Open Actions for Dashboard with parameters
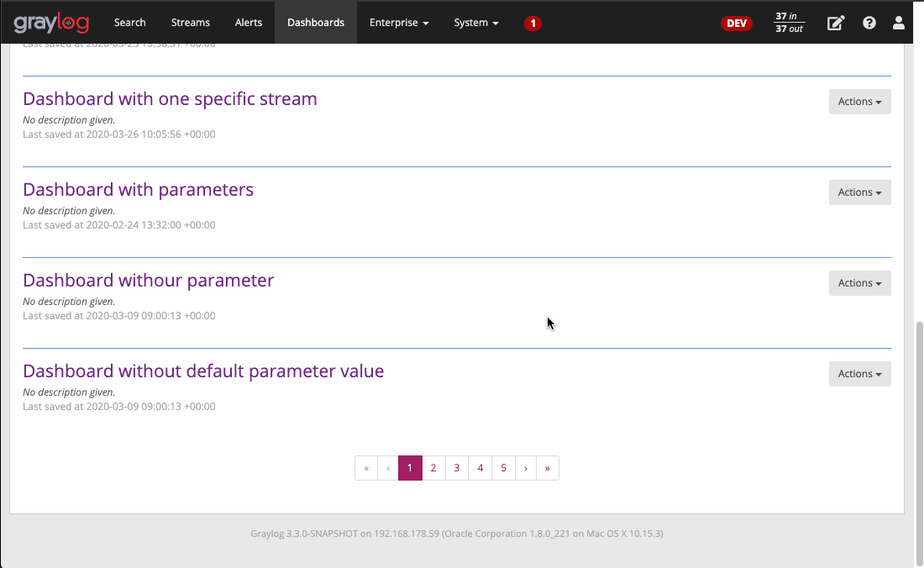The image size is (924, 568). point(858,192)
